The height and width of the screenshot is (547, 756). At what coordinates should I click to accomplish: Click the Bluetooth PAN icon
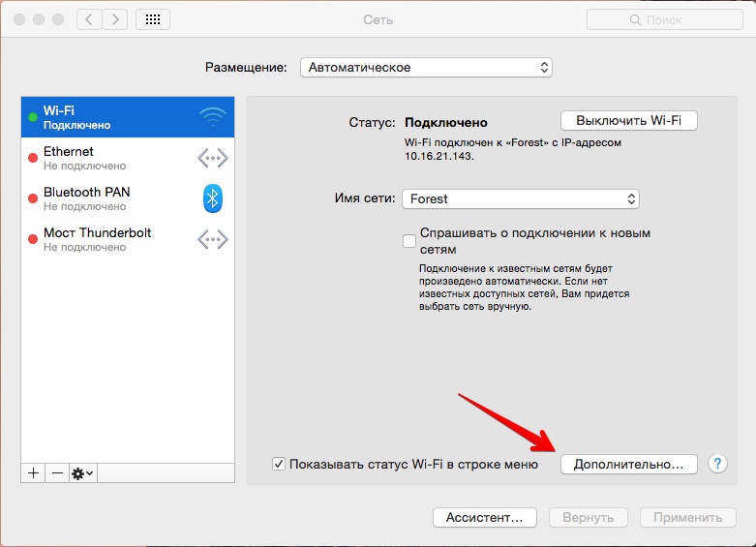pos(212,198)
